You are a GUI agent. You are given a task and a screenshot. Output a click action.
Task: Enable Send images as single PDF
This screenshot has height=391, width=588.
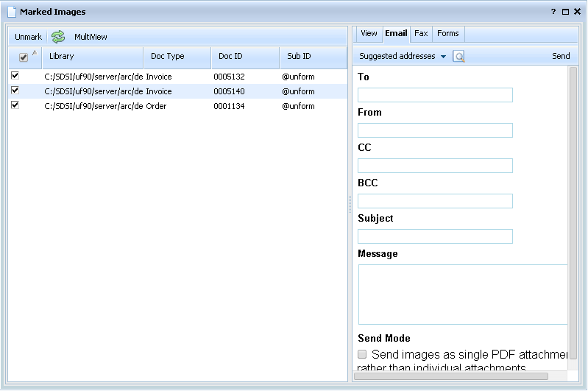click(x=362, y=354)
